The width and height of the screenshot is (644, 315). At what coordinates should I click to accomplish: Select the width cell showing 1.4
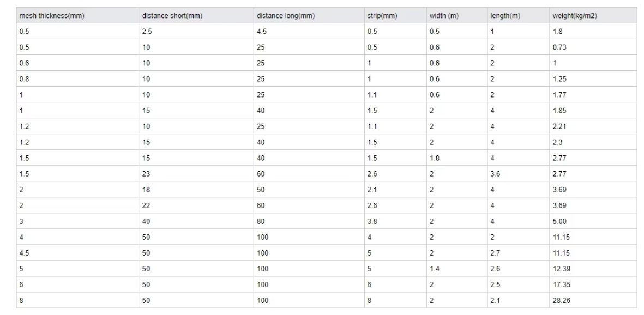click(457, 269)
